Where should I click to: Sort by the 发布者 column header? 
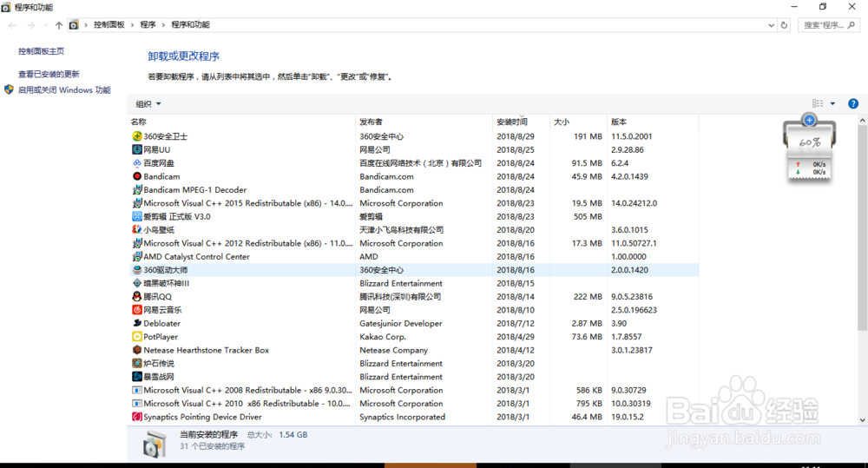371,122
